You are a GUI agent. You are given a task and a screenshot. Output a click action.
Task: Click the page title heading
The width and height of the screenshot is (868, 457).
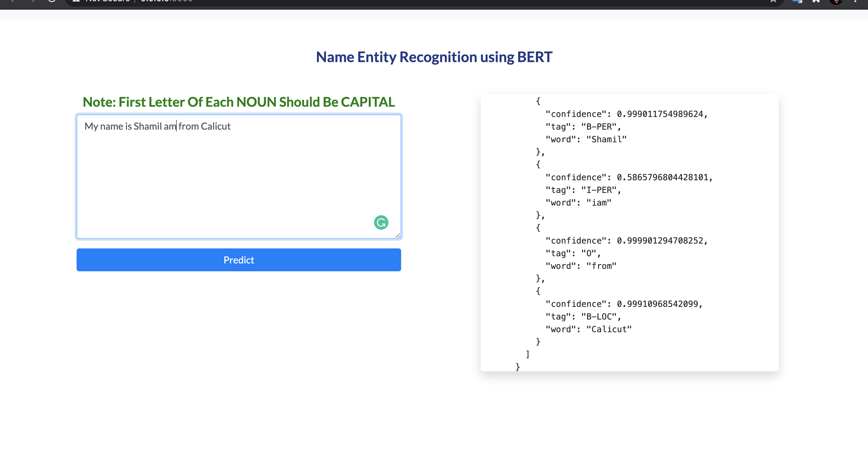pos(434,57)
